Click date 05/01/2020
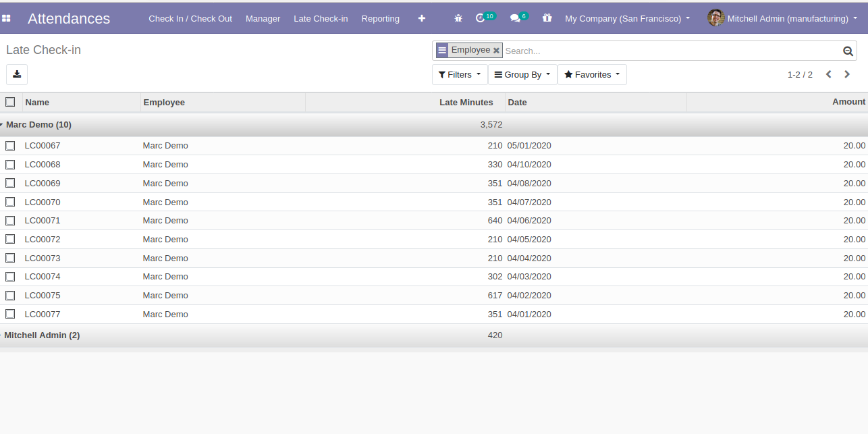Image resolution: width=868 pixels, height=434 pixels. point(529,146)
